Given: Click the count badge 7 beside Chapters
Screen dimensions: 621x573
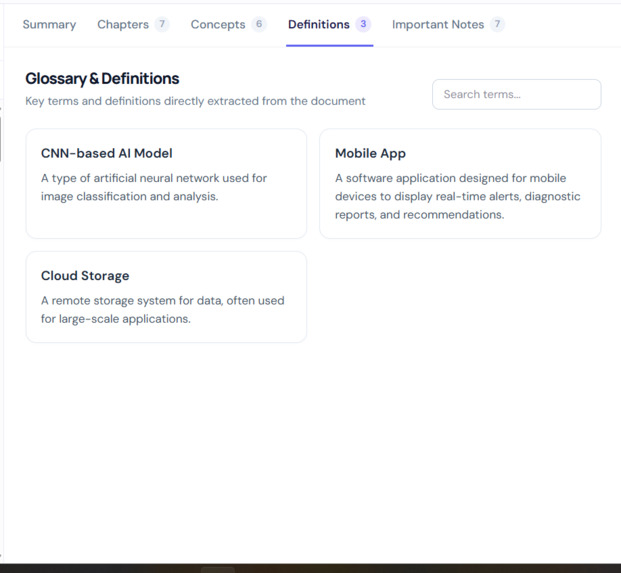Looking at the screenshot, I should coord(162,24).
